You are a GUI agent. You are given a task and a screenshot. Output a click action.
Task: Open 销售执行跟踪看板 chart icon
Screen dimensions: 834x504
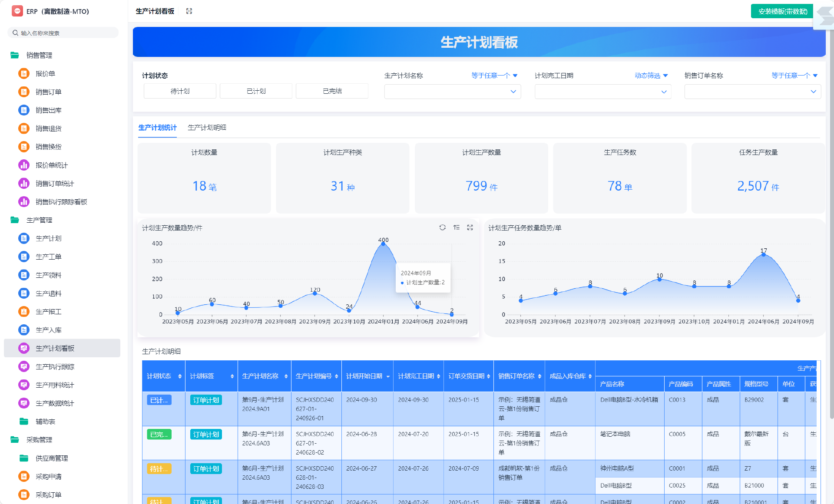[x=23, y=201]
